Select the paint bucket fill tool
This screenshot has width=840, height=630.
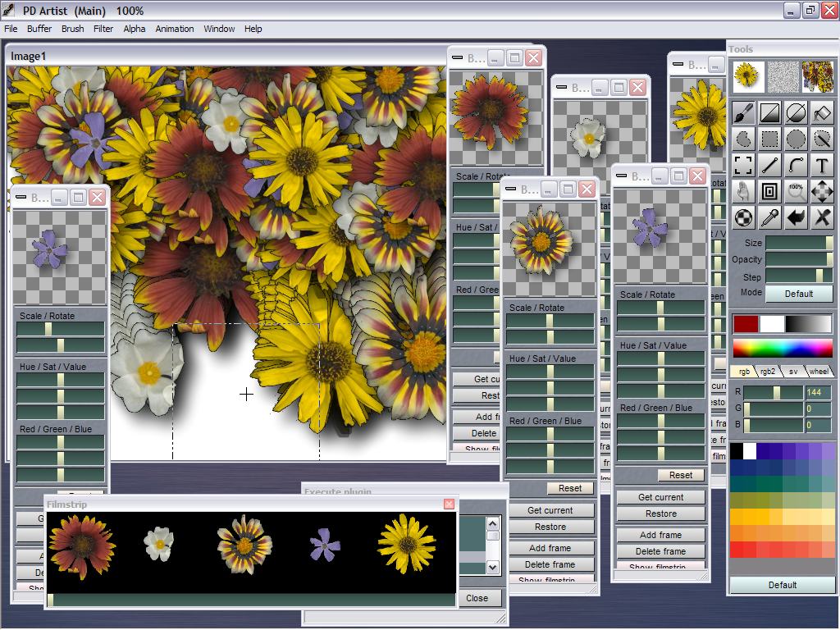(822, 112)
